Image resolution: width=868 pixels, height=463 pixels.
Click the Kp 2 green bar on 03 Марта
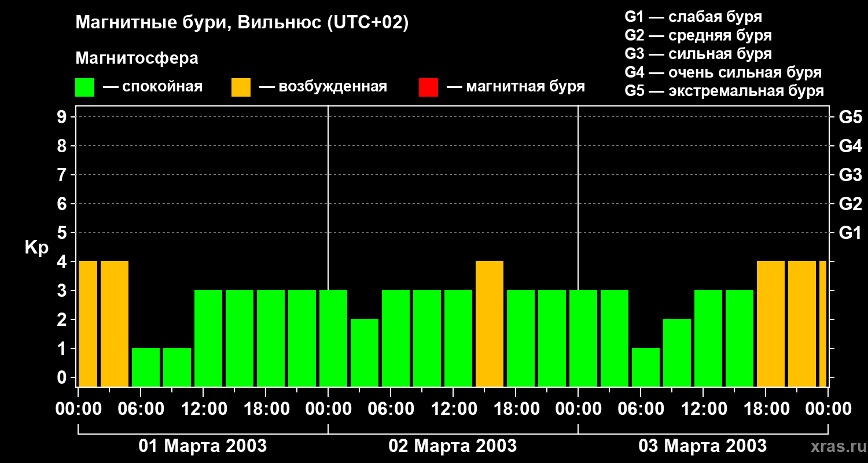pos(677,353)
